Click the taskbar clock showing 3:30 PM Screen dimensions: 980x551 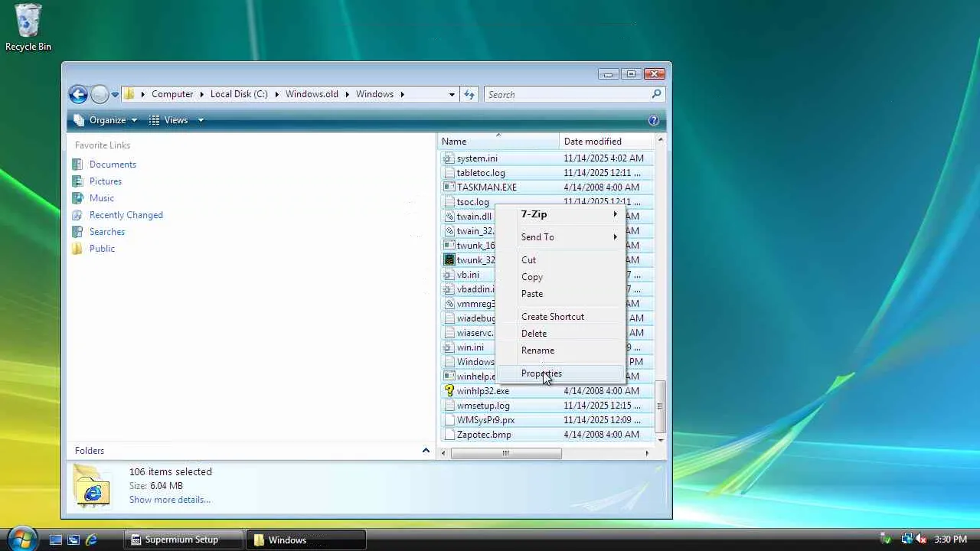[951, 540]
